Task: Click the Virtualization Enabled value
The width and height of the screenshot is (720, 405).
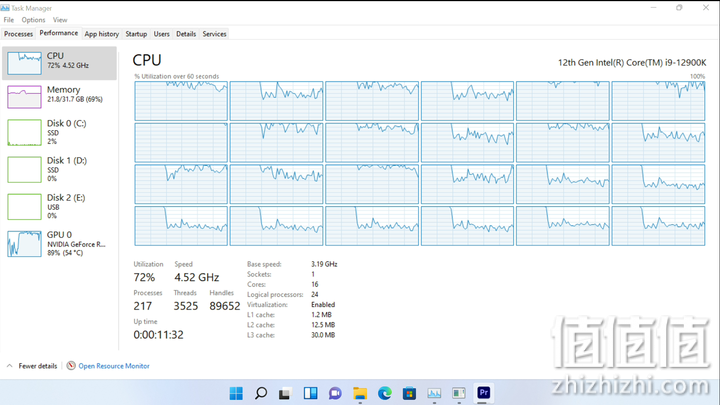Action: coord(323,304)
